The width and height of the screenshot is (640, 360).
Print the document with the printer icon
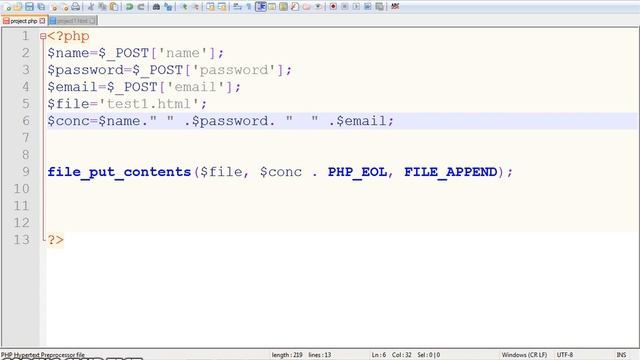pyautogui.click(x=76, y=7)
